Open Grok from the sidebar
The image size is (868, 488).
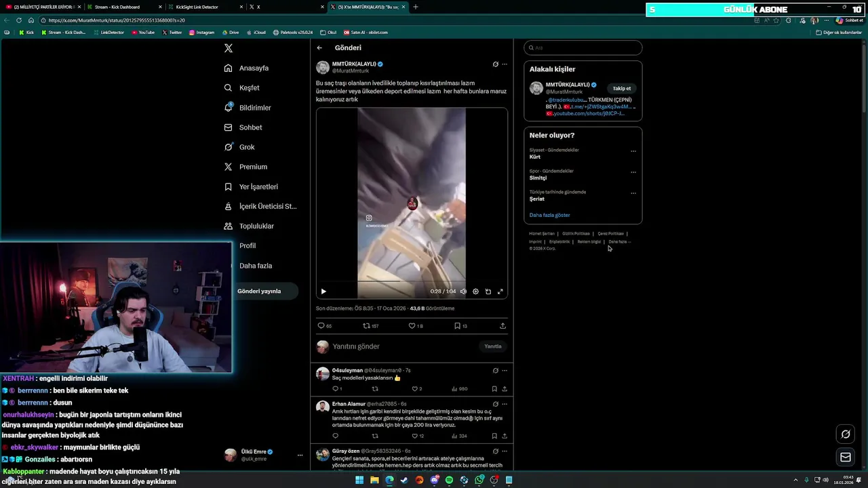pos(239,147)
